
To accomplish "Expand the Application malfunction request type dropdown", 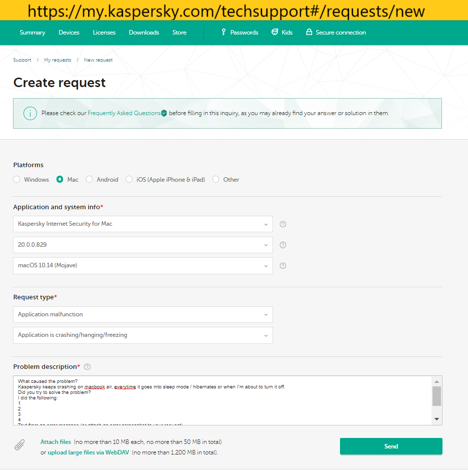I will point(143,314).
